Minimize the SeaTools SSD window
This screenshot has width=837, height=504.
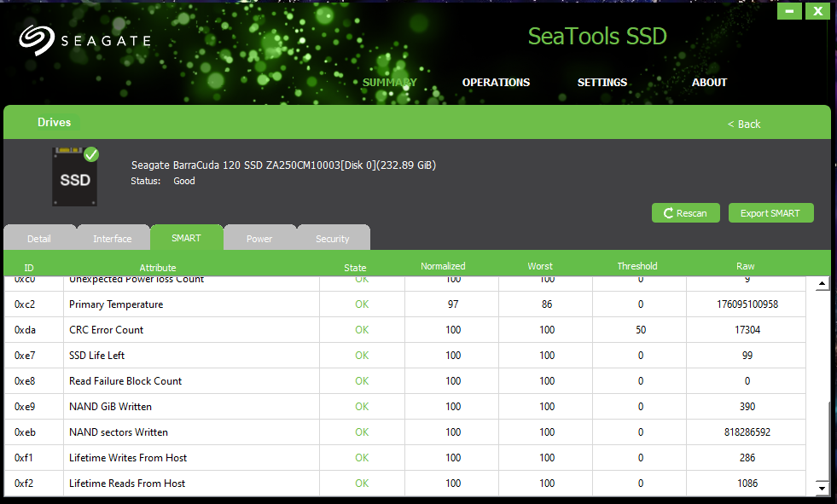pyautogui.click(x=789, y=11)
